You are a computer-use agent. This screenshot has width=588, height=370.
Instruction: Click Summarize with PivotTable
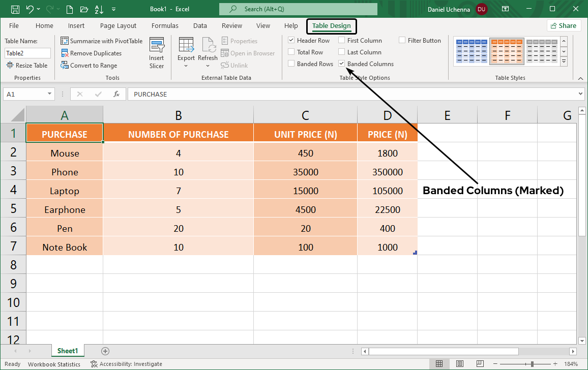coord(101,41)
